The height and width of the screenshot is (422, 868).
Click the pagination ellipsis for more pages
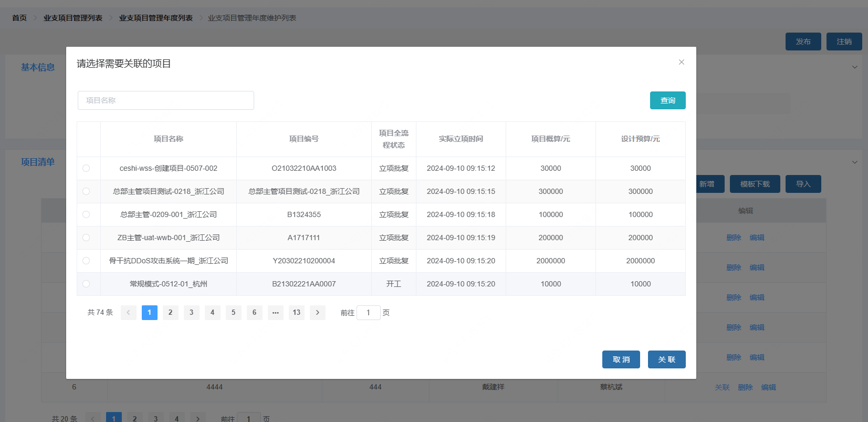pyautogui.click(x=275, y=313)
